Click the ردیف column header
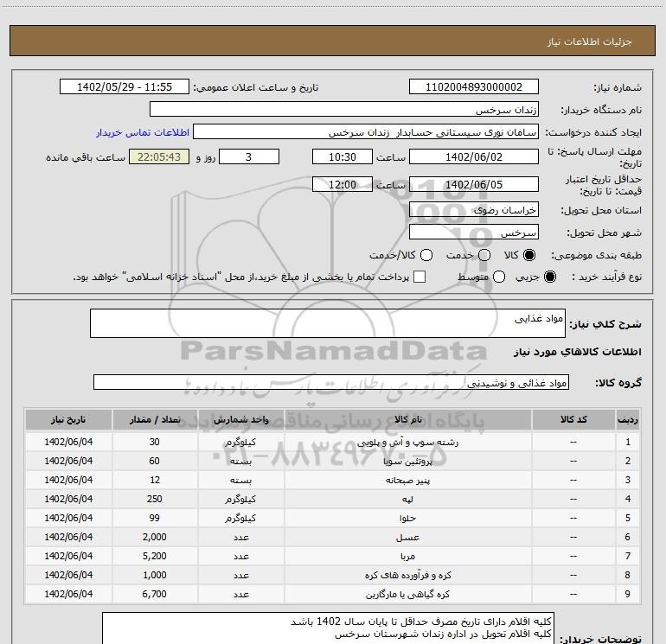This screenshot has height=644, width=666. [x=628, y=419]
